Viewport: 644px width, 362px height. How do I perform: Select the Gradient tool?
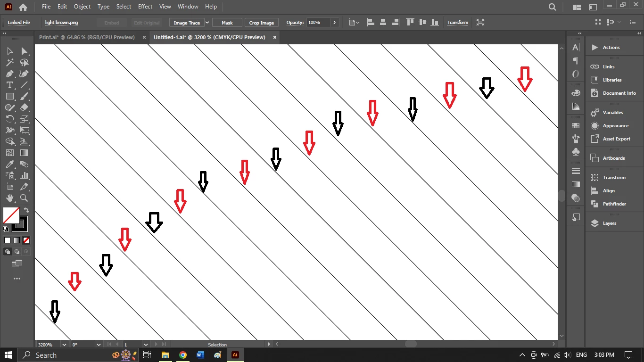(x=24, y=153)
